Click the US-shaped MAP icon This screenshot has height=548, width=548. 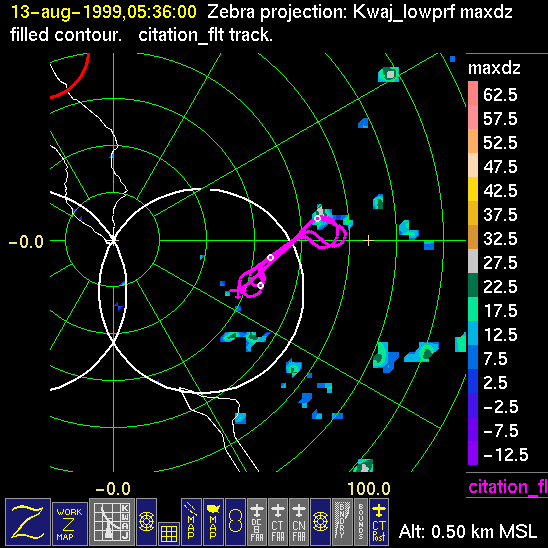point(213,522)
